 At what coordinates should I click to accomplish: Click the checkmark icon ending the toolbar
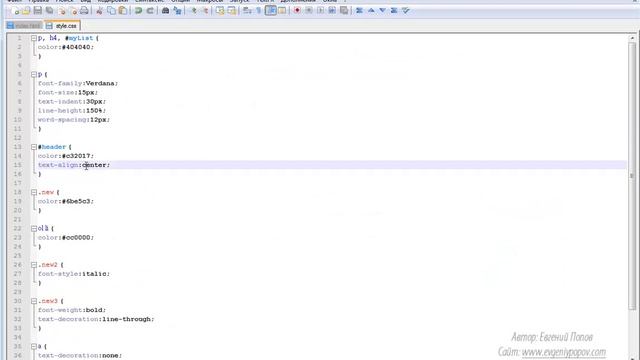(405, 11)
